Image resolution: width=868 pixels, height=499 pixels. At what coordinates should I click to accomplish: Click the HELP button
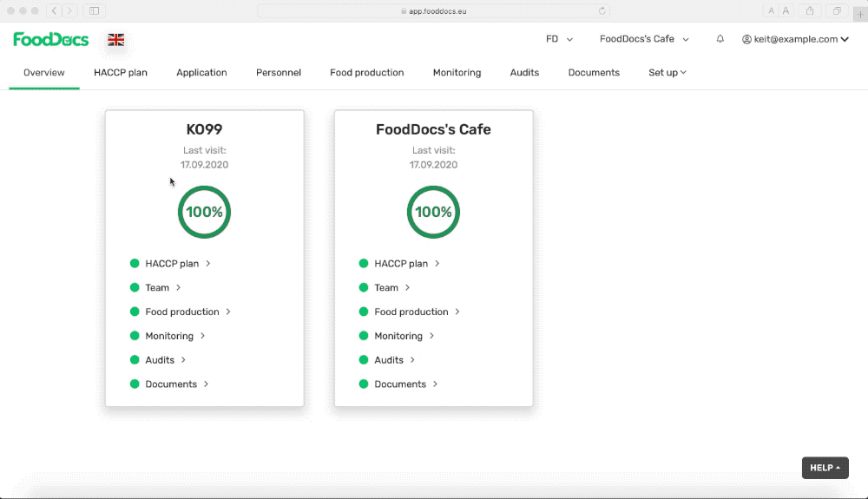click(x=825, y=468)
